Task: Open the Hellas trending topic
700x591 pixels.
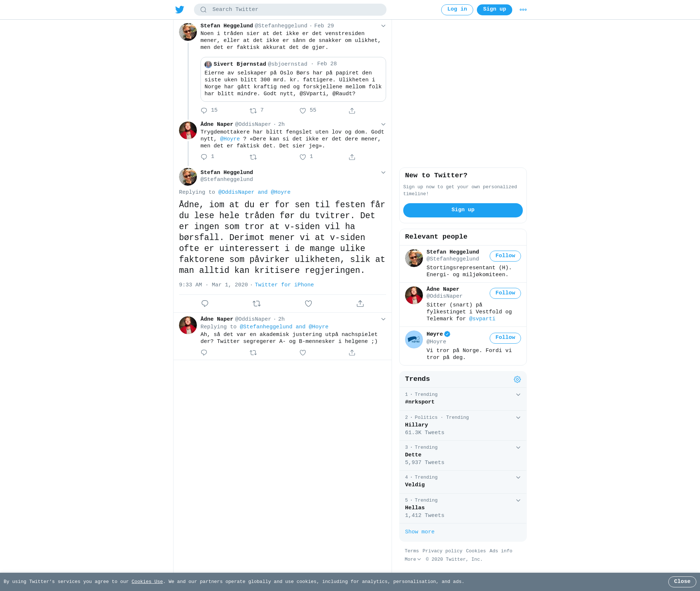Action: (x=463, y=508)
